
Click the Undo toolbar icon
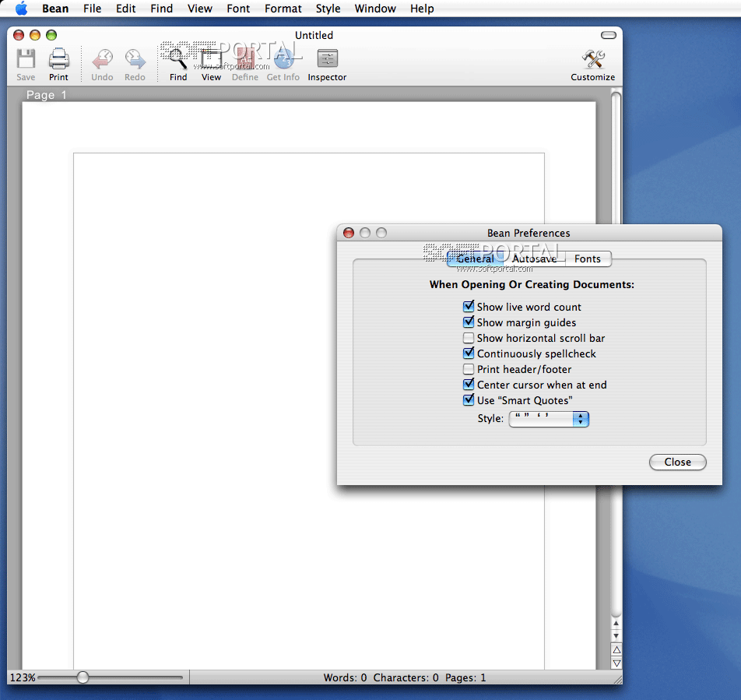click(x=102, y=59)
